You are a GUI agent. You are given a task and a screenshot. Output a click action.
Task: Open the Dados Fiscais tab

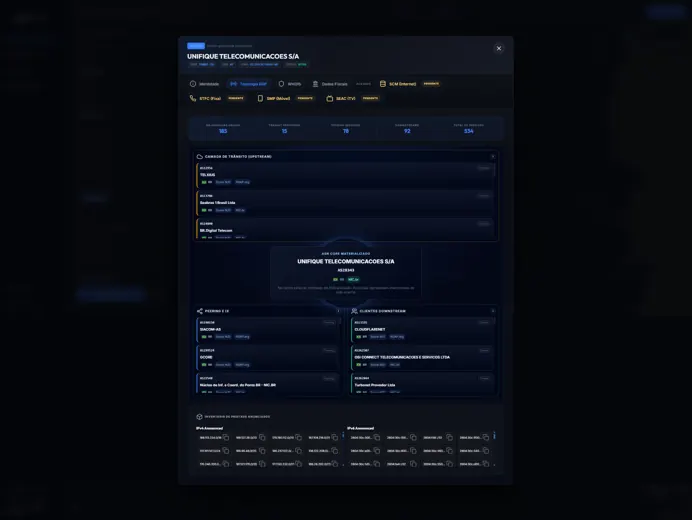pos(330,84)
